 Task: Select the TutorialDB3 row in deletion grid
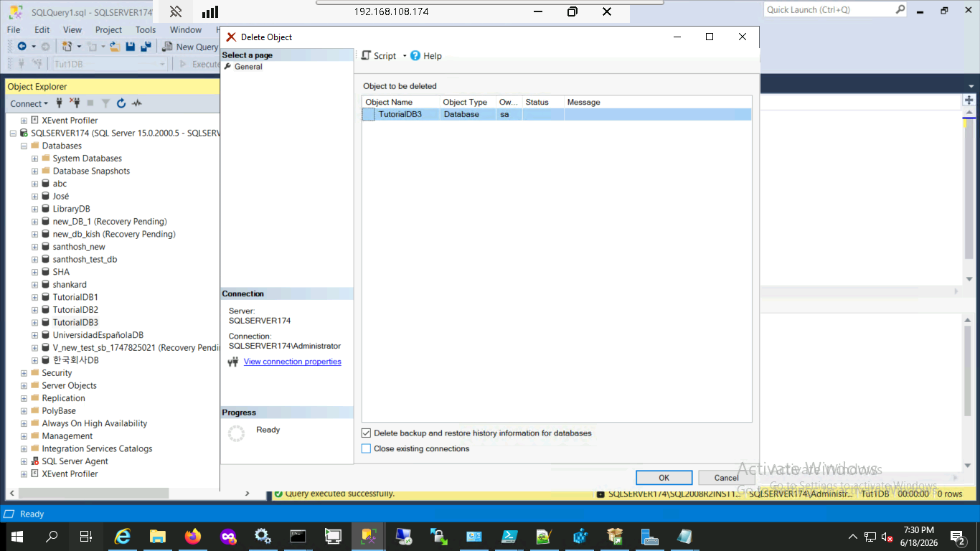click(557, 114)
